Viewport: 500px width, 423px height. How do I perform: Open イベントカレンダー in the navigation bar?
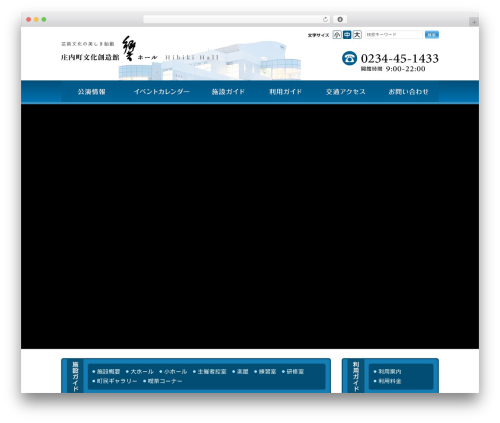(x=162, y=92)
